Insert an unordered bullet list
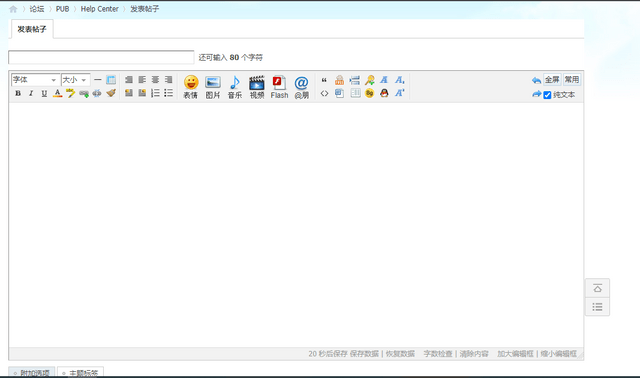This screenshot has width=640, height=378. (169, 93)
